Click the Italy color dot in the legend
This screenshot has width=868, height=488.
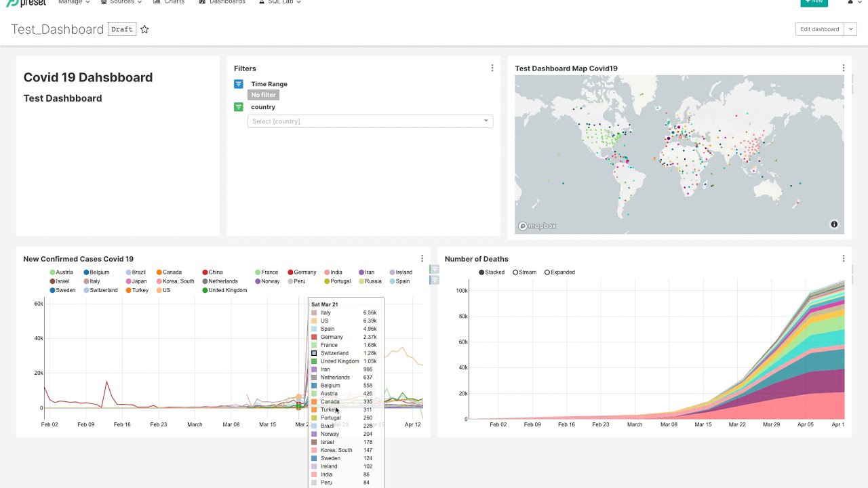click(x=87, y=281)
